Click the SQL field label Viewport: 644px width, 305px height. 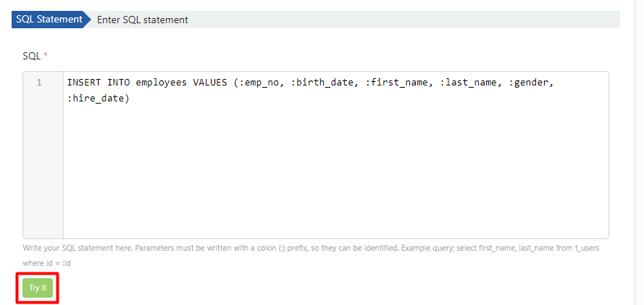(x=31, y=55)
